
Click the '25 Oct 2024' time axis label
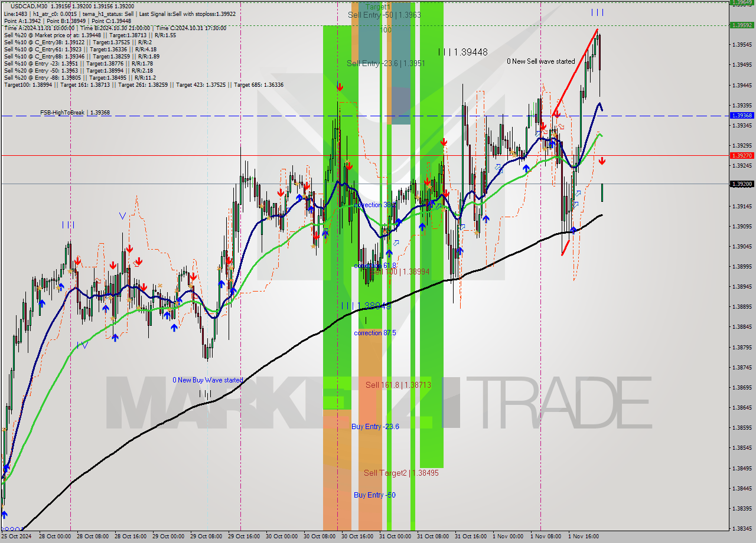click(x=15, y=537)
